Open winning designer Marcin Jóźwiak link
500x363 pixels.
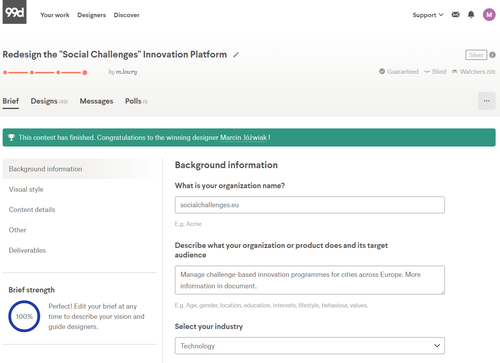pos(243,137)
